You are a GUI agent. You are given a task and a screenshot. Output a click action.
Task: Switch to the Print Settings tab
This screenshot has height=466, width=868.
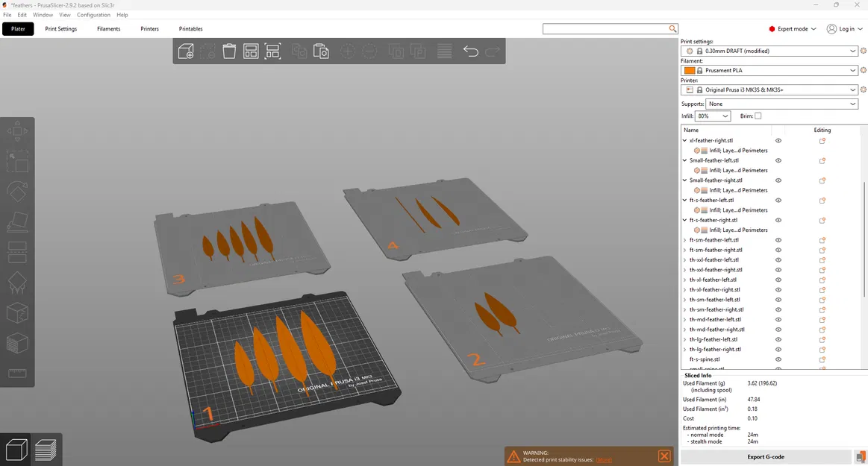pos(61,29)
